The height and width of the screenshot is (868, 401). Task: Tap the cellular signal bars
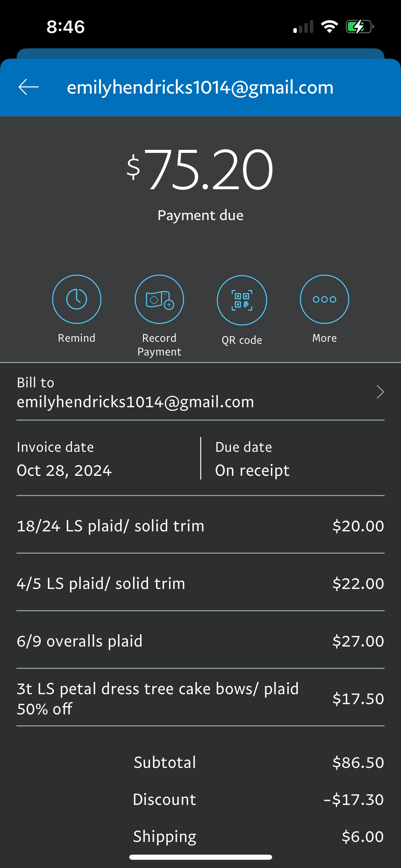pyautogui.click(x=303, y=27)
